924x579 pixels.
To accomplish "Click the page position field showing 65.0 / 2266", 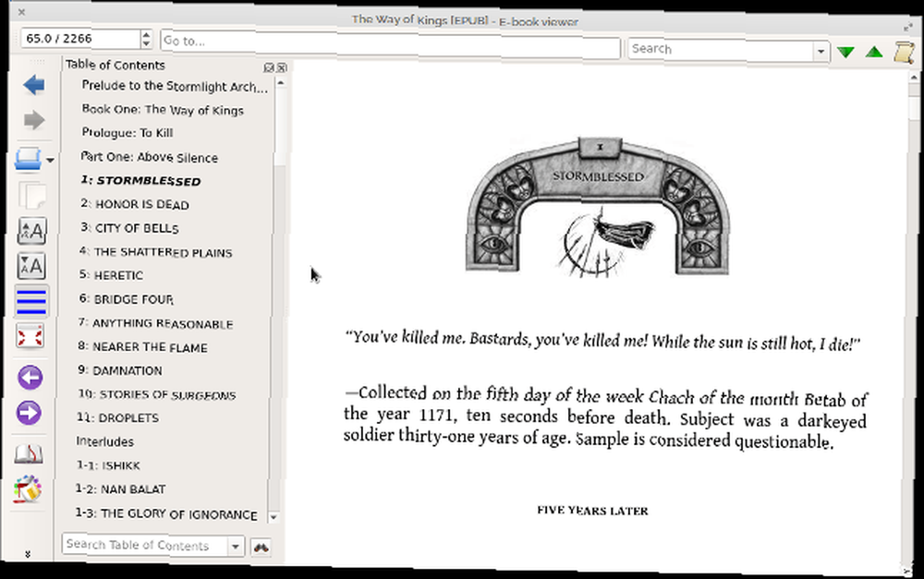I will pyautogui.click(x=80, y=39).
